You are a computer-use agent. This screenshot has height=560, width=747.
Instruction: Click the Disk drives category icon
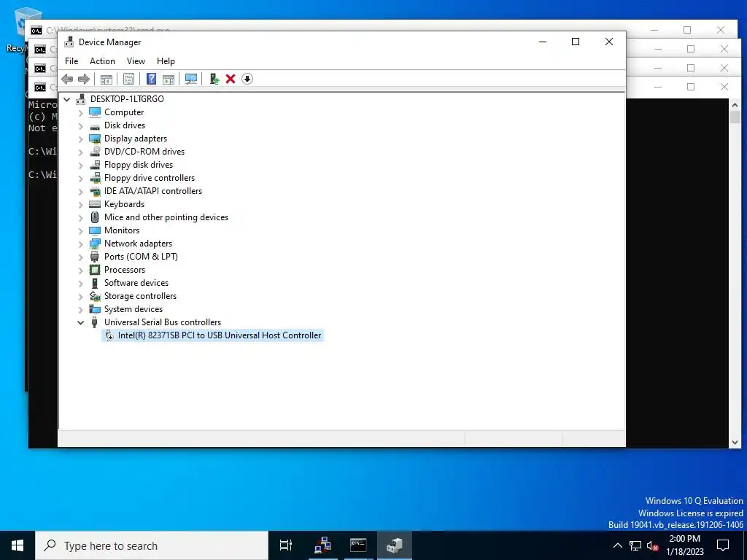click(x=95, y=125)
